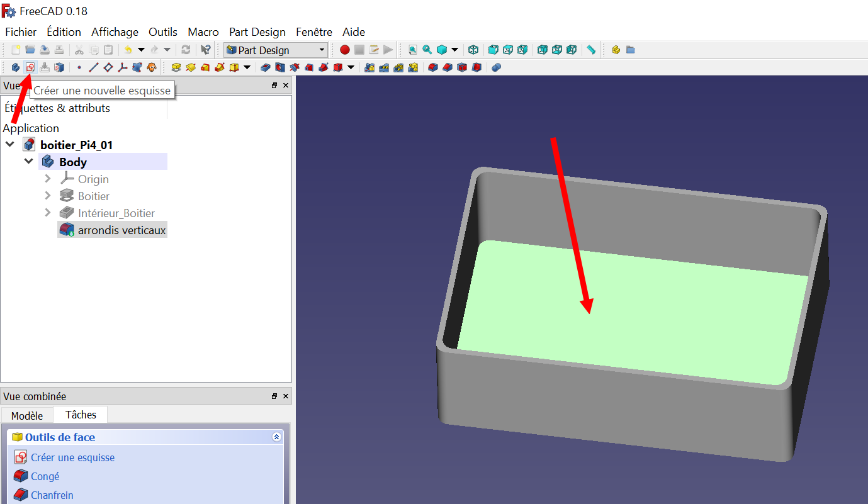Click the Refresh recompute icon

tap(186, 50)
